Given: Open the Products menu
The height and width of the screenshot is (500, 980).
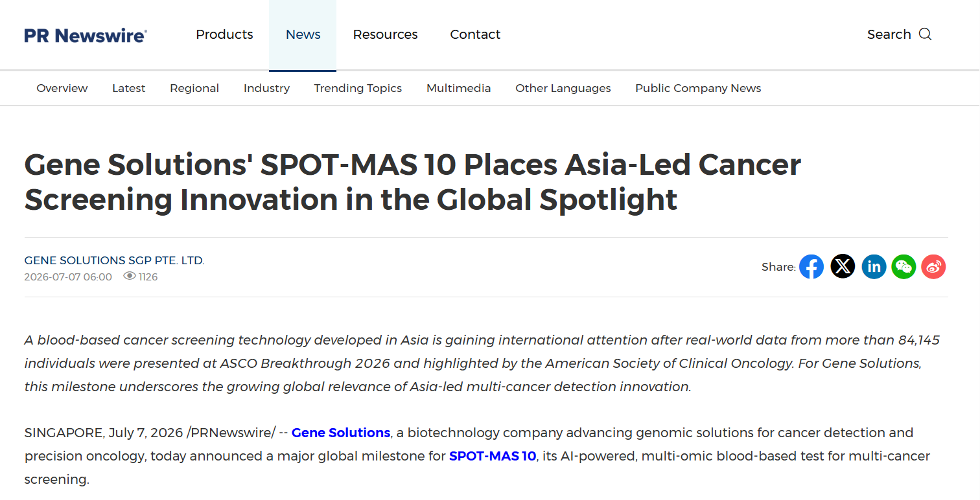Looking at the screenshot, I should click(224, 34).
